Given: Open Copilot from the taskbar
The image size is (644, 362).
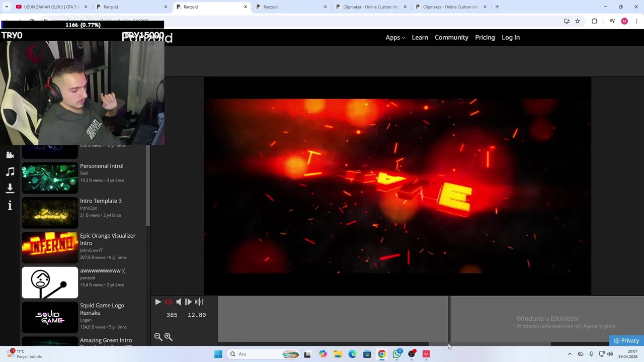Looking at the screenshot, I should 323,354.
